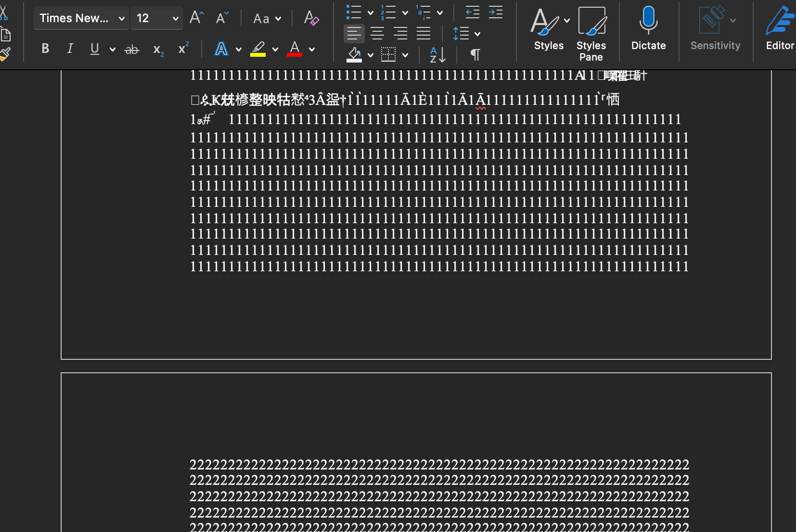
Task: Sort the selected text alphabetically
Action: tap(438, 54)
